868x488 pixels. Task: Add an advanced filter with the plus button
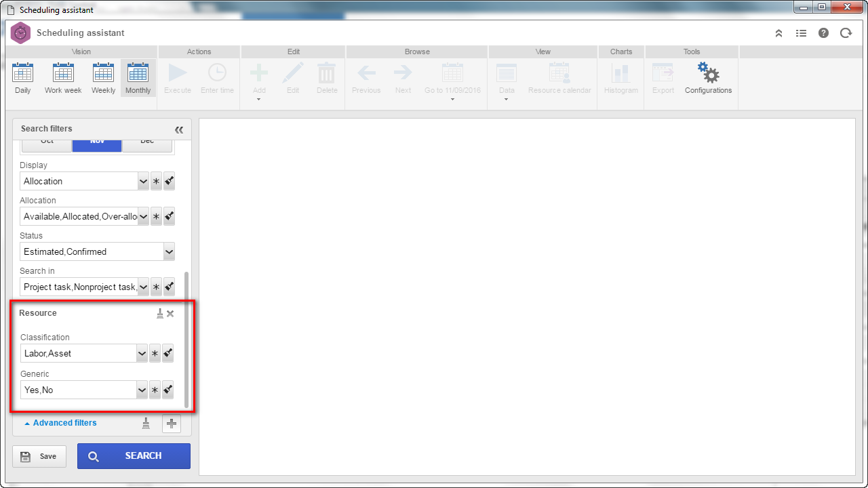172,424
